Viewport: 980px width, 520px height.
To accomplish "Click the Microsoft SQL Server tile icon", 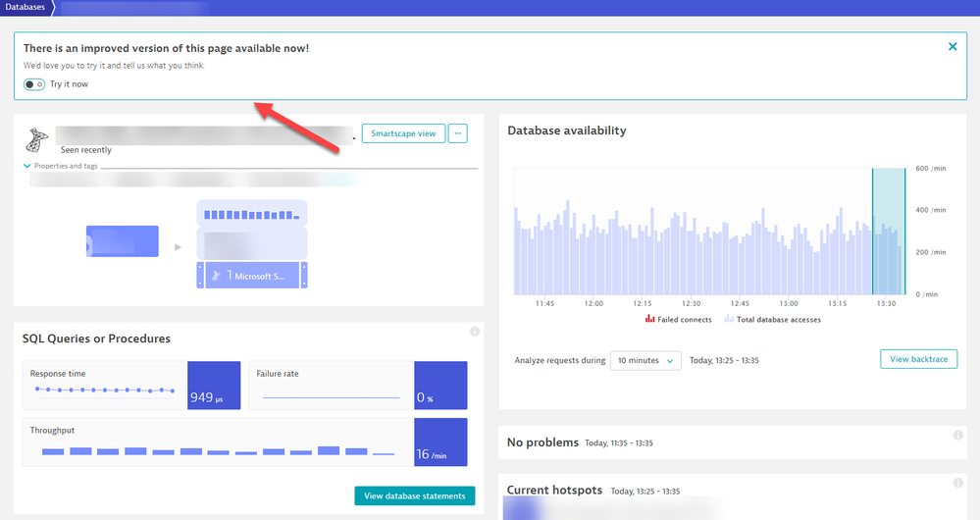I will 215,277.
